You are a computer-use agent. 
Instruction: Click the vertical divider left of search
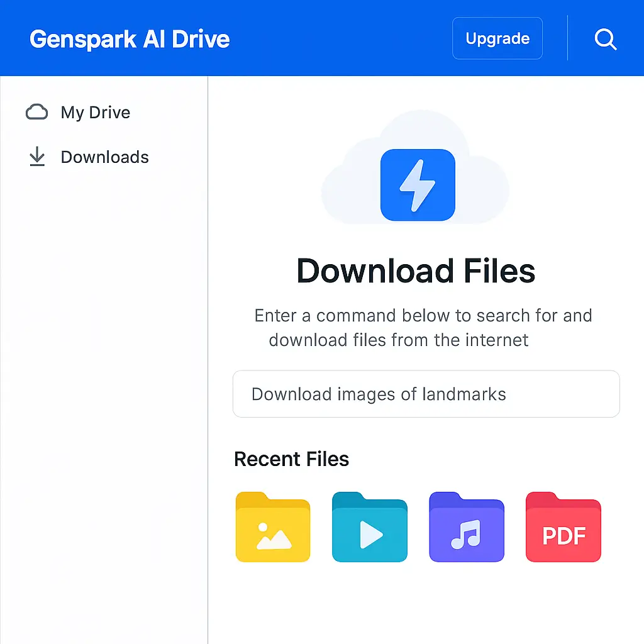click(x=567, y=38)
